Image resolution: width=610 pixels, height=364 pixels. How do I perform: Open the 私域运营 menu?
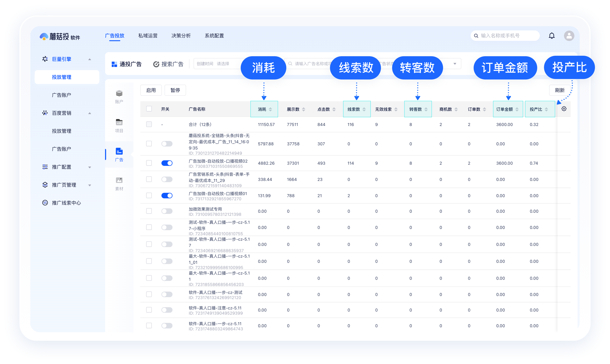(148, 36)
